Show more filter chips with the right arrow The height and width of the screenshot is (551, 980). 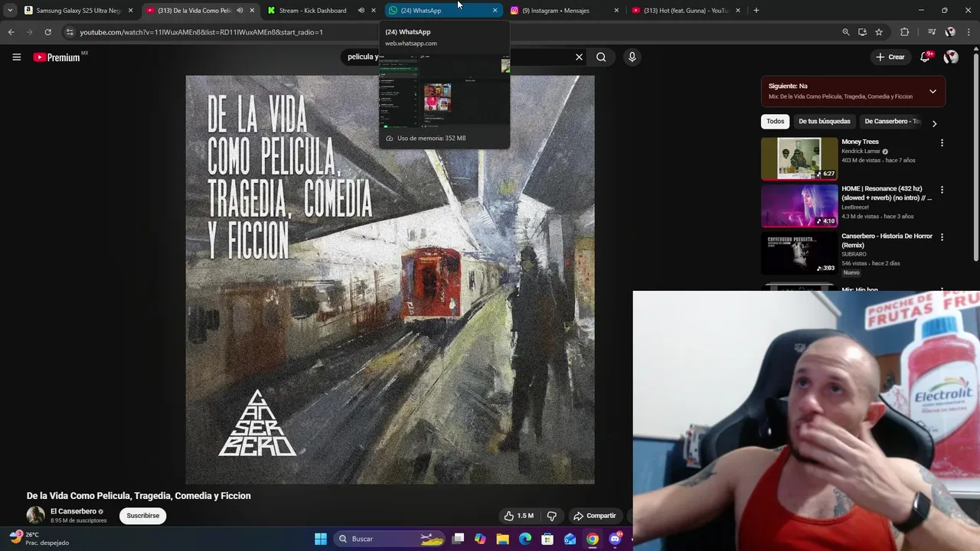934,122
